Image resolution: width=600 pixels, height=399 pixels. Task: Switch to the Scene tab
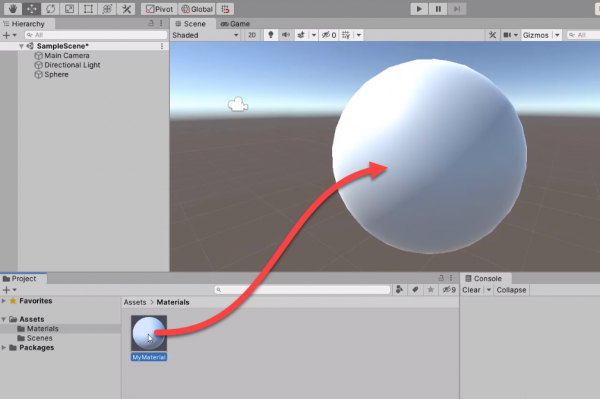191,24
